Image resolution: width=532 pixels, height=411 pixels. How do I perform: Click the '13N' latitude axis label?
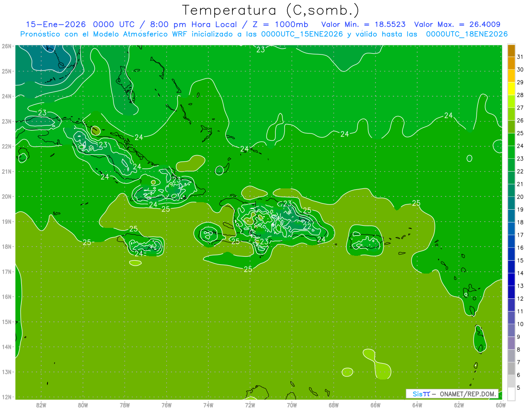point(6,372)
